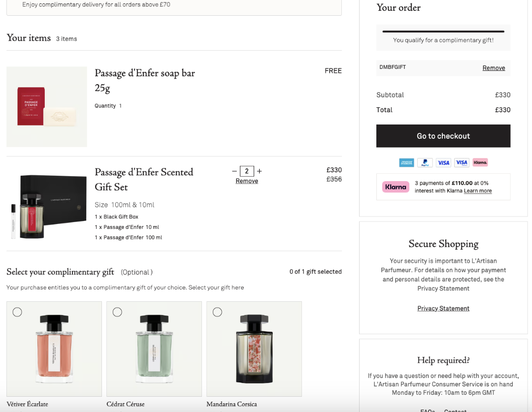Open Klarna Learn more link
Image resolution: width=532 pixels, height=412 pixels.
(x=478, y=191)
